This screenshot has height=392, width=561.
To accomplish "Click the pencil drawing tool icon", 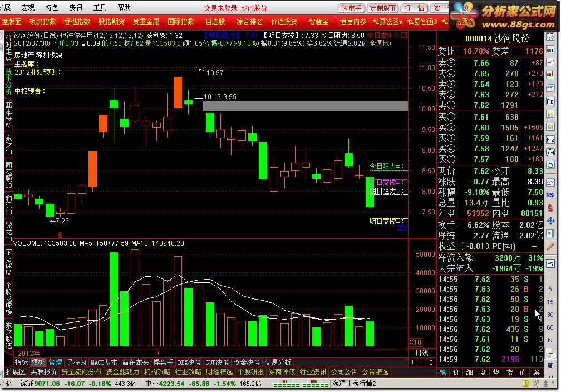I will pyautogui.click(x=550, y=246).
